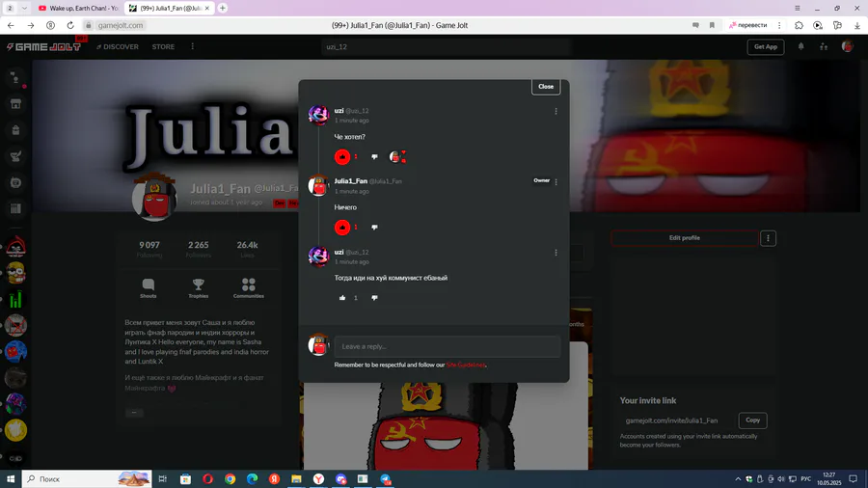
Task: Open Windows Start menu
Action: coord(11,478)
